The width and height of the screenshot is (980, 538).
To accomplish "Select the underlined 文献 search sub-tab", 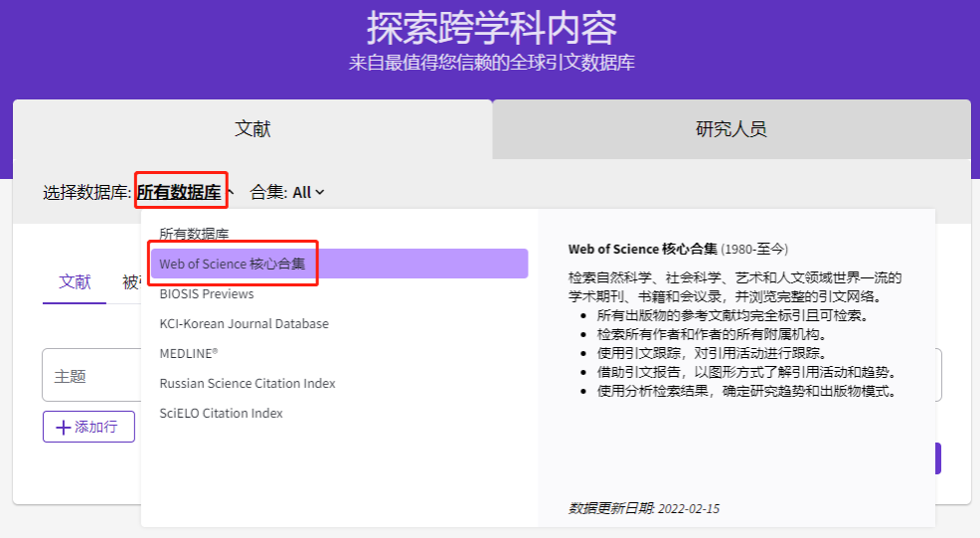I will coord(75,281).
